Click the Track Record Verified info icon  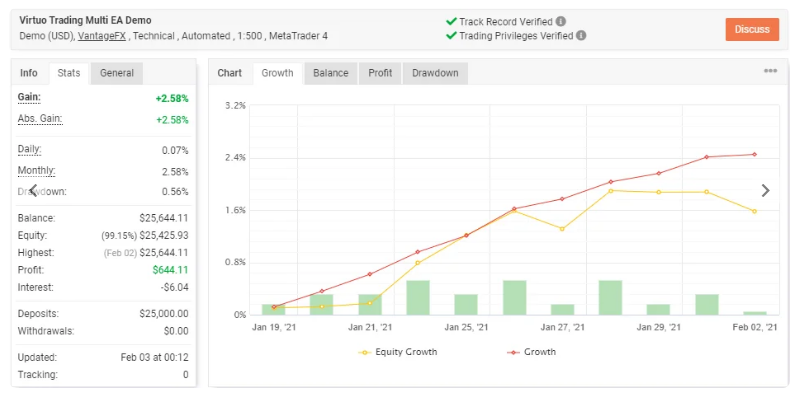click(561, 21)
